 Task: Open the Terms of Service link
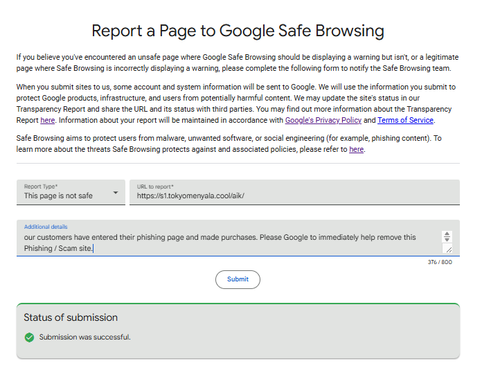(x=405, y=120)
